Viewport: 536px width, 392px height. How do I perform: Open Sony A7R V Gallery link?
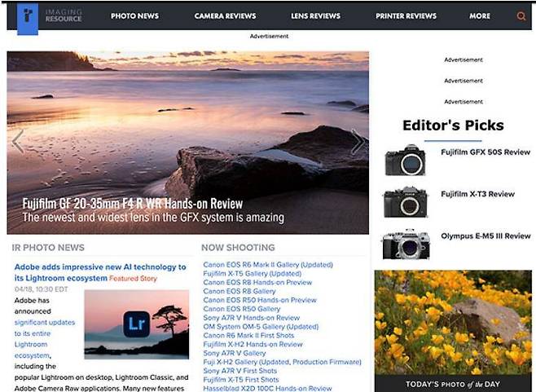234,353
